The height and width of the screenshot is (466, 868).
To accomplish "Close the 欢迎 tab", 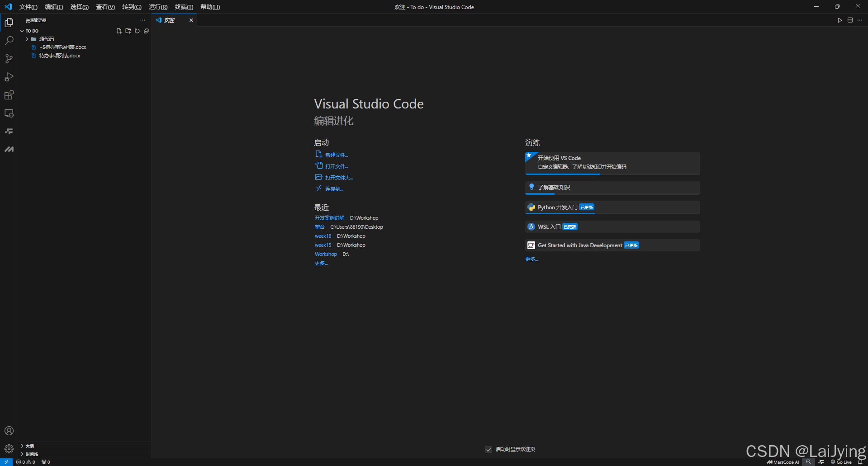I will [191, 20].
